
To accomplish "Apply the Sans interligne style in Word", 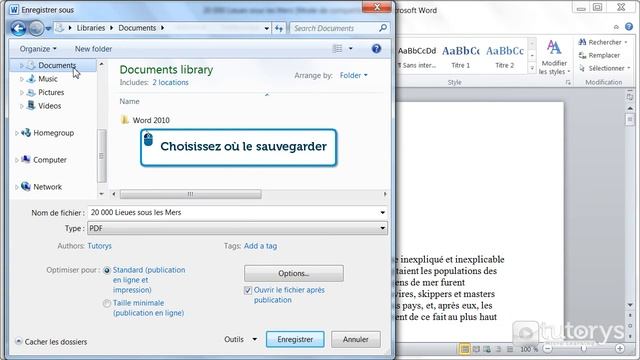I will pos(417,56).
